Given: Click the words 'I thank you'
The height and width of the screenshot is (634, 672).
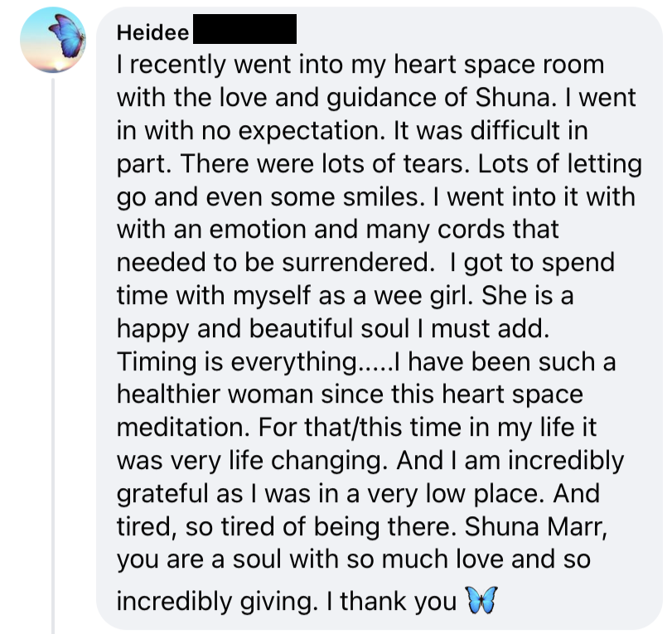Looking at the screenshot, I should coord(392,602).
